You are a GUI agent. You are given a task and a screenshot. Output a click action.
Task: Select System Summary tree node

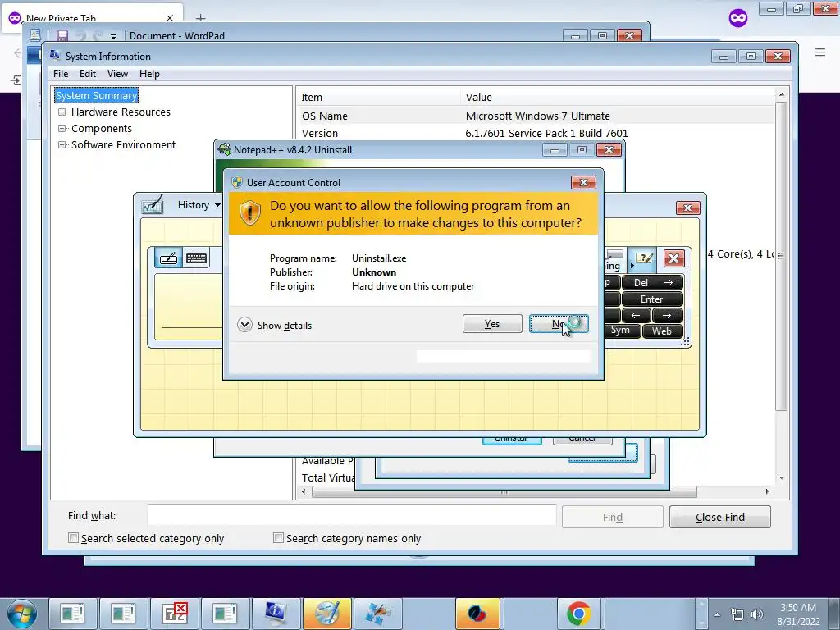click(x=97, y=95)
